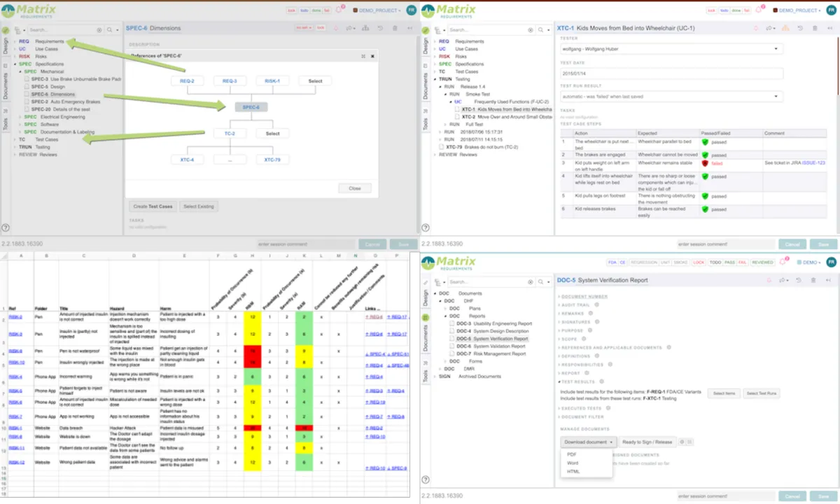Open the ISSUE-123 JIRA link
Image resolution: width=840 pixels, height=504 pixels.
pyautogui.click(x=813, y=162)
